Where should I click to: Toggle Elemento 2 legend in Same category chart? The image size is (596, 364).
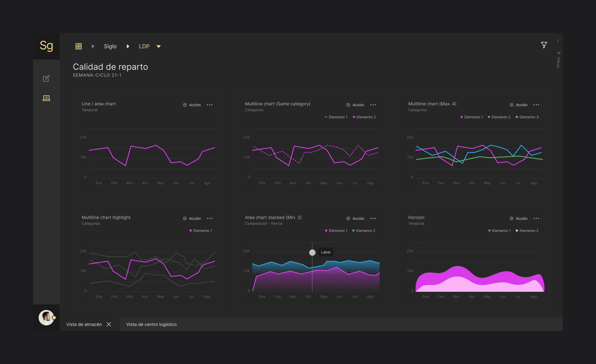[364, 117]
